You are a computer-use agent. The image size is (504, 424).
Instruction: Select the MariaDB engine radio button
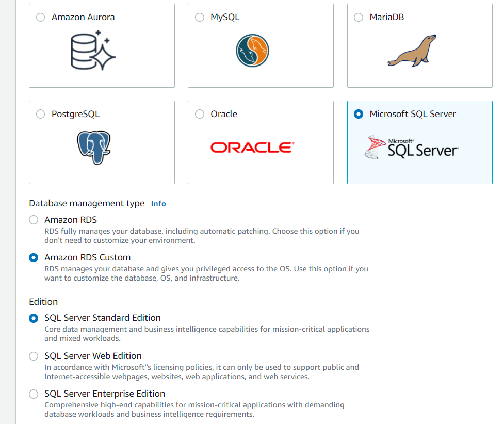(x=359, y=18)
